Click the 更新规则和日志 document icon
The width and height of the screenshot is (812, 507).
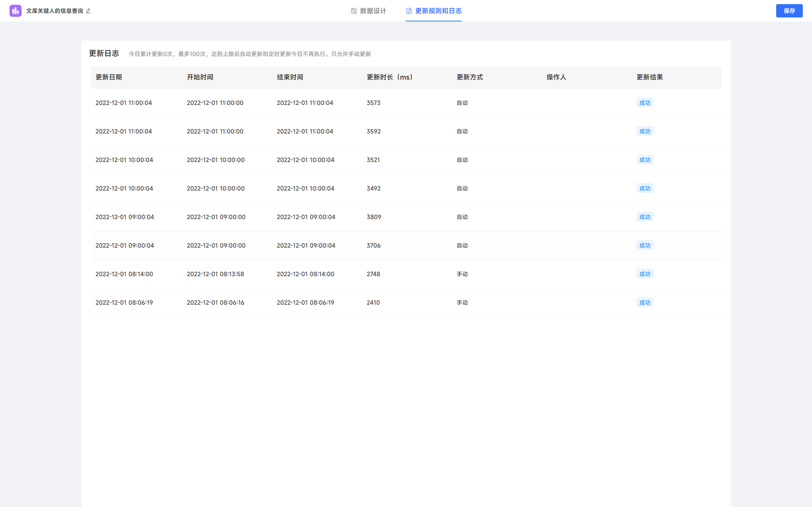pyautogui.click(x=409, y=11)
